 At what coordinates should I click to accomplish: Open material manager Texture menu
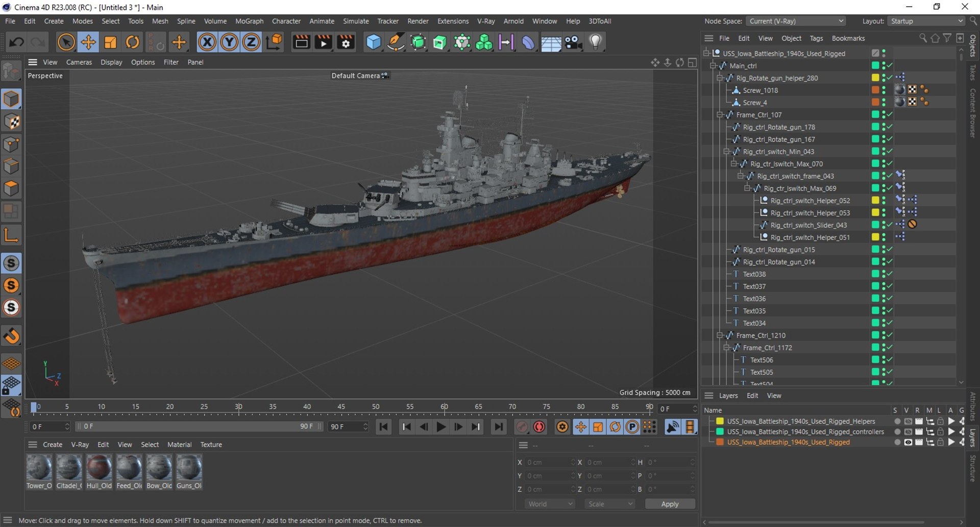(x=211, y=444)
